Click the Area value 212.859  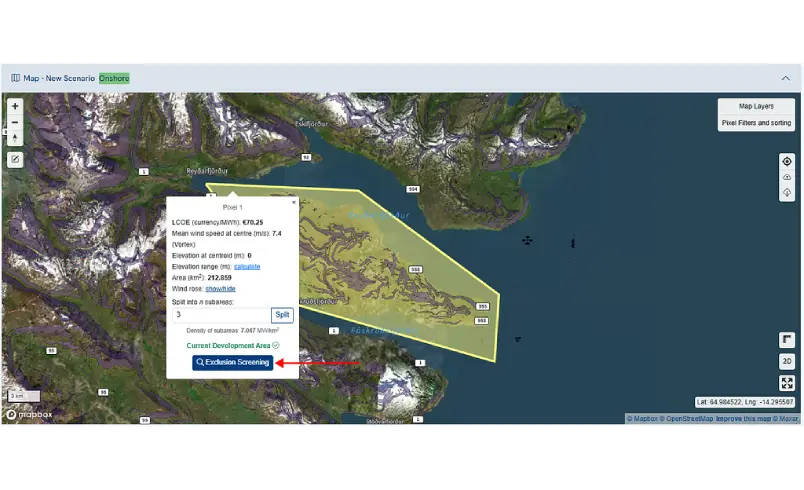pyautogui.click(x=219, y=278)
